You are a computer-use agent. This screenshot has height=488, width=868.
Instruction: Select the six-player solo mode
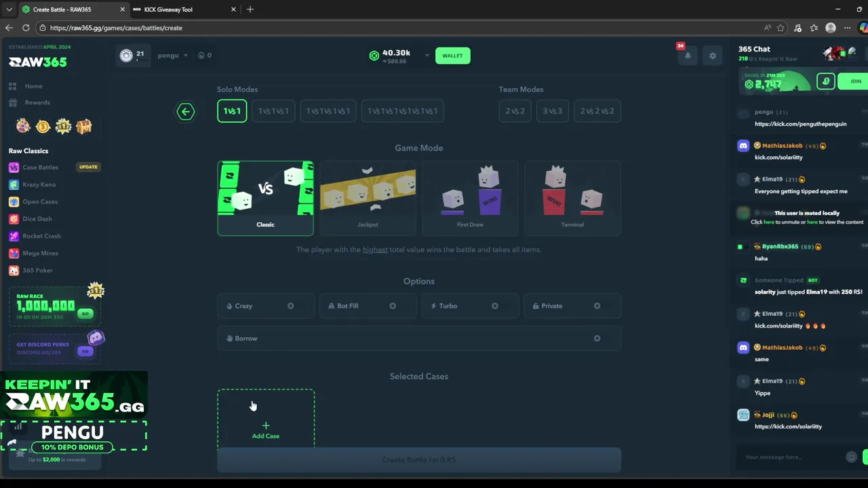[x=402, y=111]
